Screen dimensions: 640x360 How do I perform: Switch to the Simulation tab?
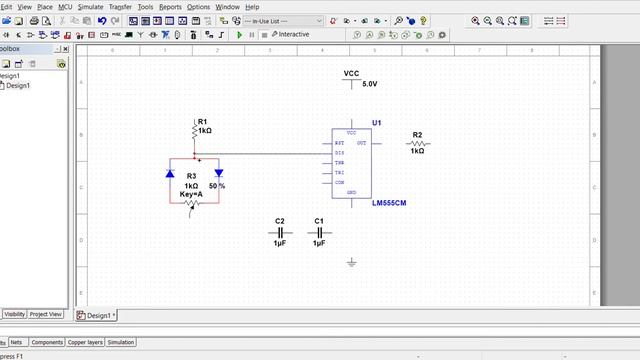[x=120, y=342]
